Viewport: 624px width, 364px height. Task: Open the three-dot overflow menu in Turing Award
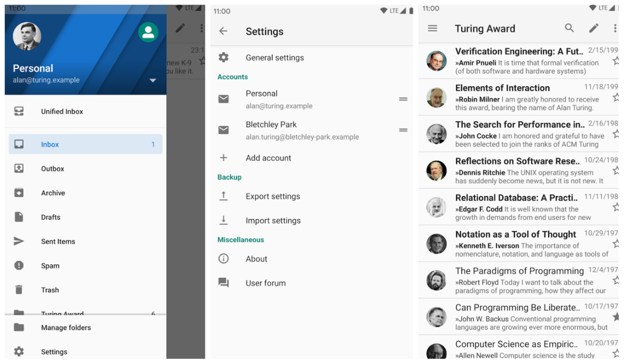(x=615, y=28)
